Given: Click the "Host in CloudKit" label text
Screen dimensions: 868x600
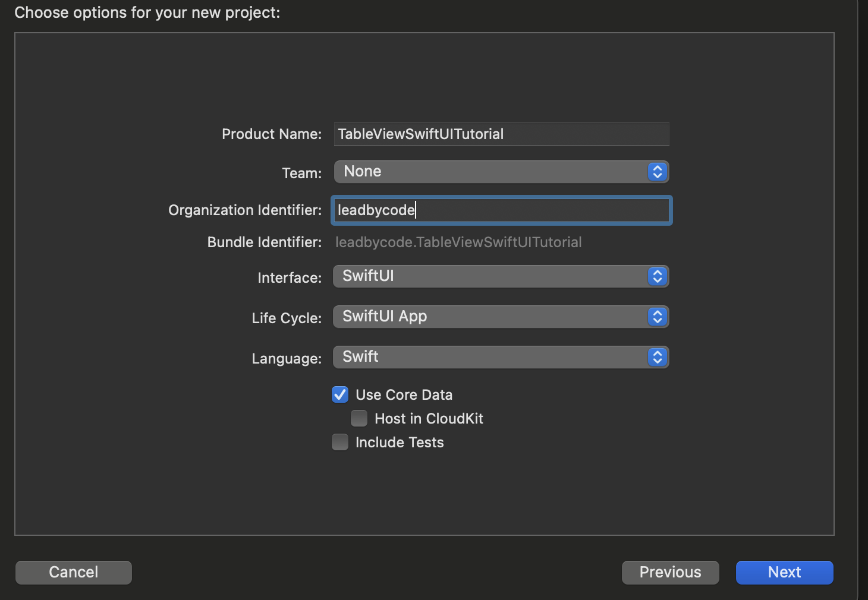Looking at the screenshot, I should pyautogui.click(x=429, y=419).
